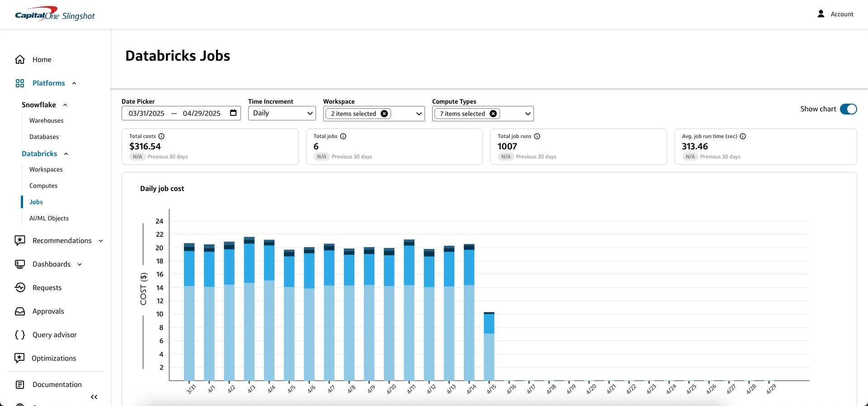Image resolution: width=868 pixels, height=406 pixels.
Task: Click the Avg. job run time 313.46
Action: click(x=695, y=146)
